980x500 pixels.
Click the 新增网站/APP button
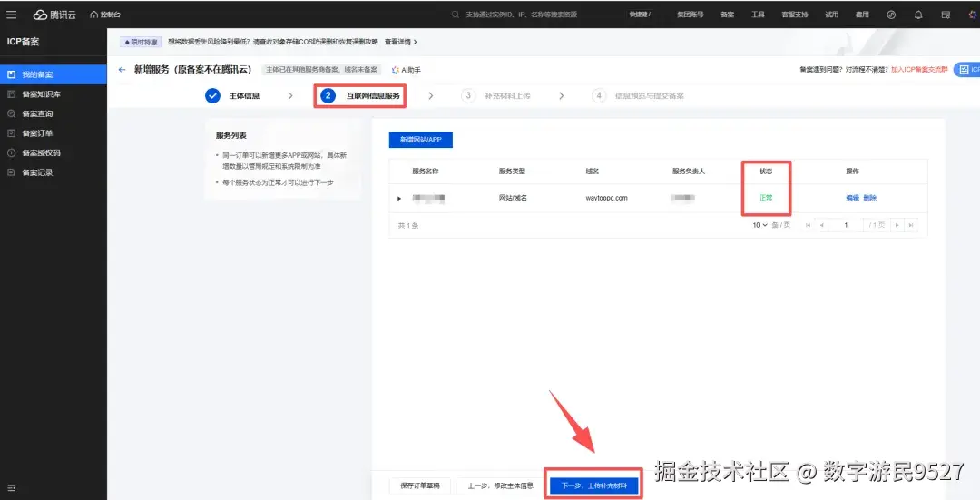tap(421, 140)
